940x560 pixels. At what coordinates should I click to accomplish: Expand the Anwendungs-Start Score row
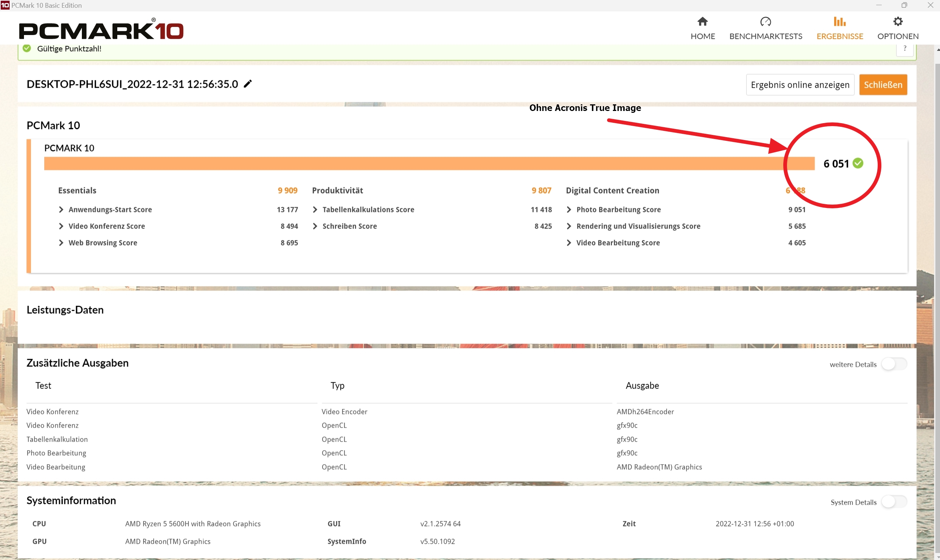61,209
